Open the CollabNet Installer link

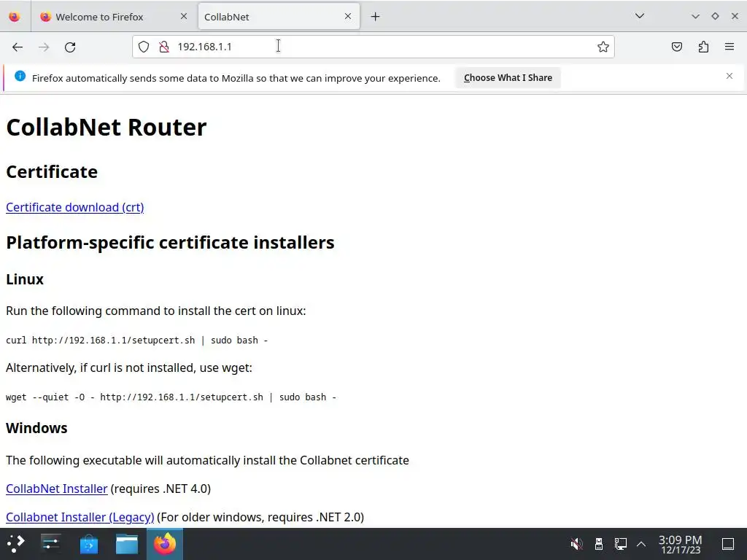pyautogui.click(x=57, y=489)
